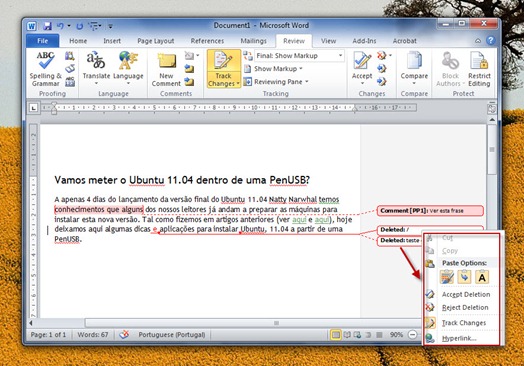This screenshot has height=366, width=524.
Task: Click the Reject change icon in ribbon
Action: click(381, 55)
